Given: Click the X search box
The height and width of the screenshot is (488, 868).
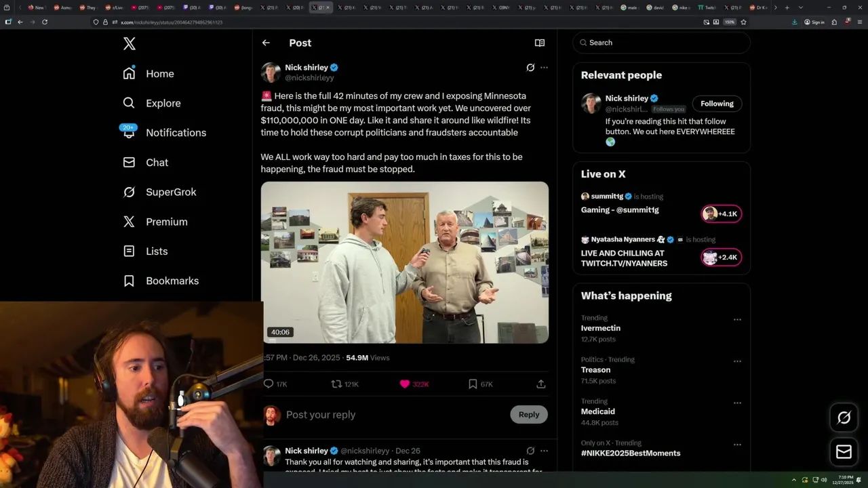Looking at the screenshot, I should [661, 43].
